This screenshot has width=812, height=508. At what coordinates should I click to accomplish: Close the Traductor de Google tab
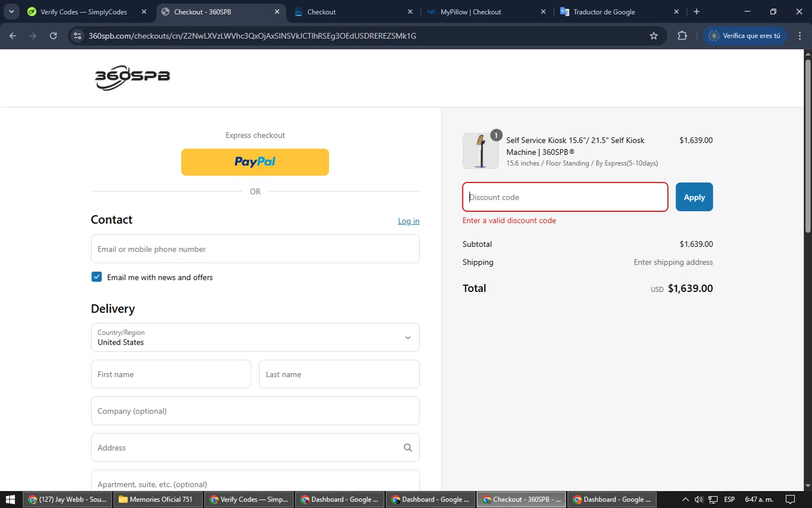tap(676, 11)
